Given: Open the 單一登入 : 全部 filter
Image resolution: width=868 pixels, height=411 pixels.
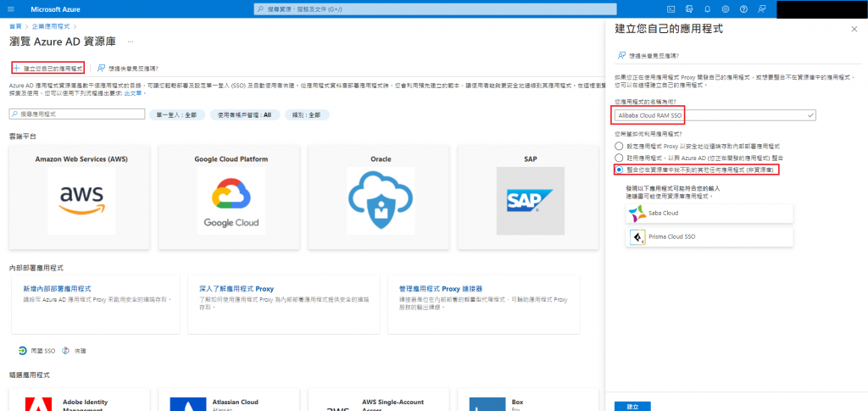Looking at the screenshot, I should point(177,114).
